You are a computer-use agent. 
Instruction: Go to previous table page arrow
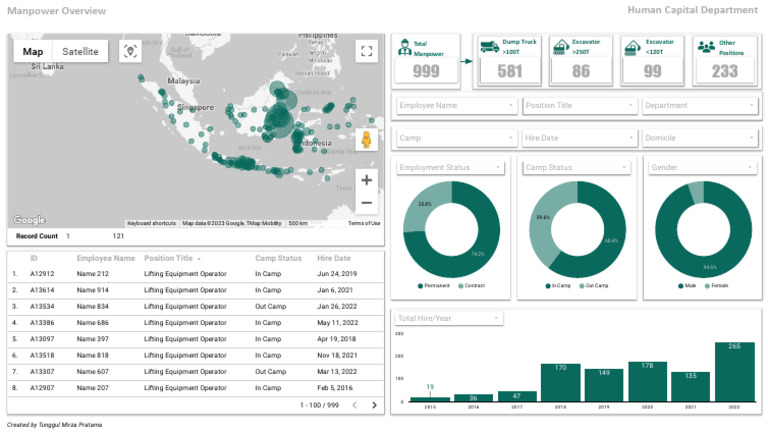[353, 405]
